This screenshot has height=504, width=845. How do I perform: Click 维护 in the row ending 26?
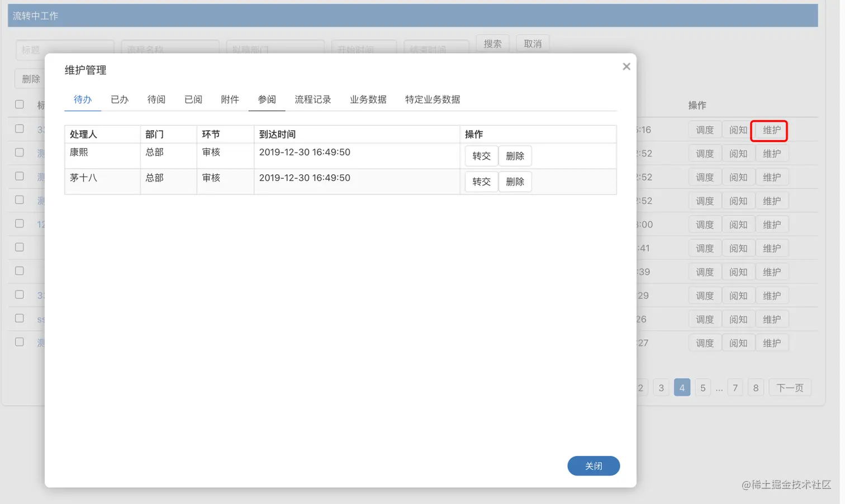(x=772, y=320)
